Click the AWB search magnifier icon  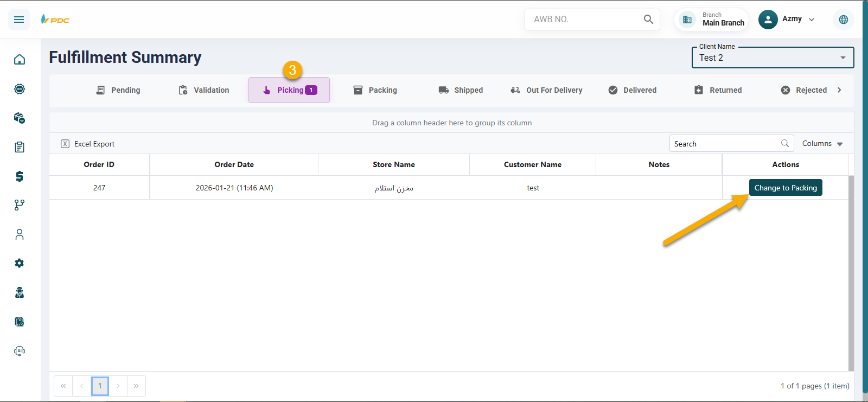pos(648,20)
